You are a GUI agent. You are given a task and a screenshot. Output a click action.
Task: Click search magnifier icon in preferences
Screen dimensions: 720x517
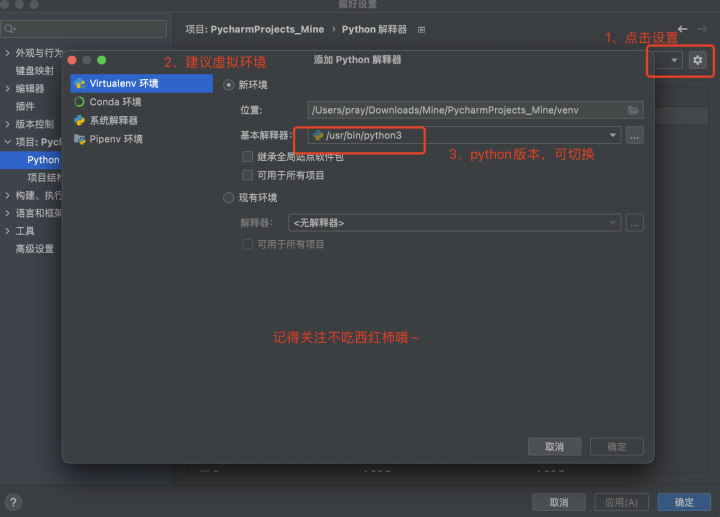(x=9, y=29)
